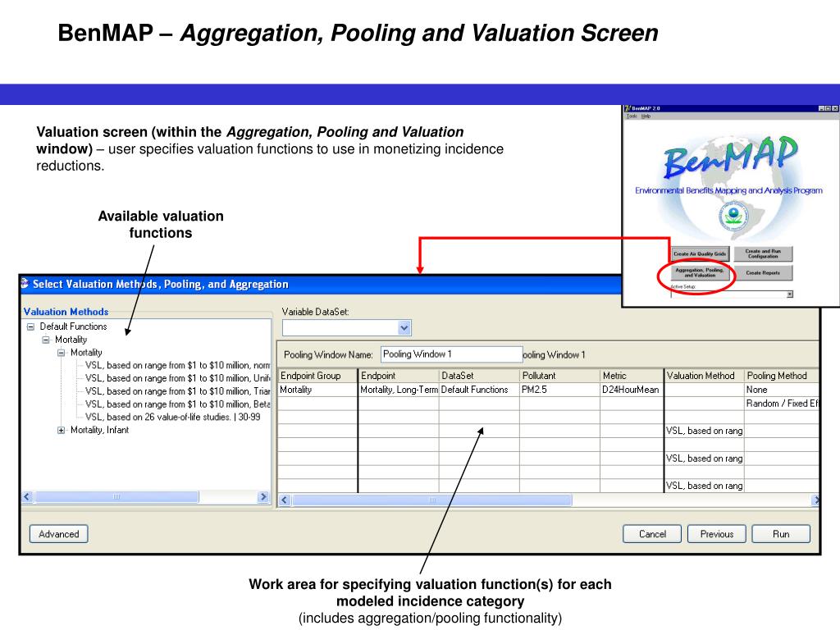Click the Cancel button
The image size is (840, 630).
click(652, 534)
